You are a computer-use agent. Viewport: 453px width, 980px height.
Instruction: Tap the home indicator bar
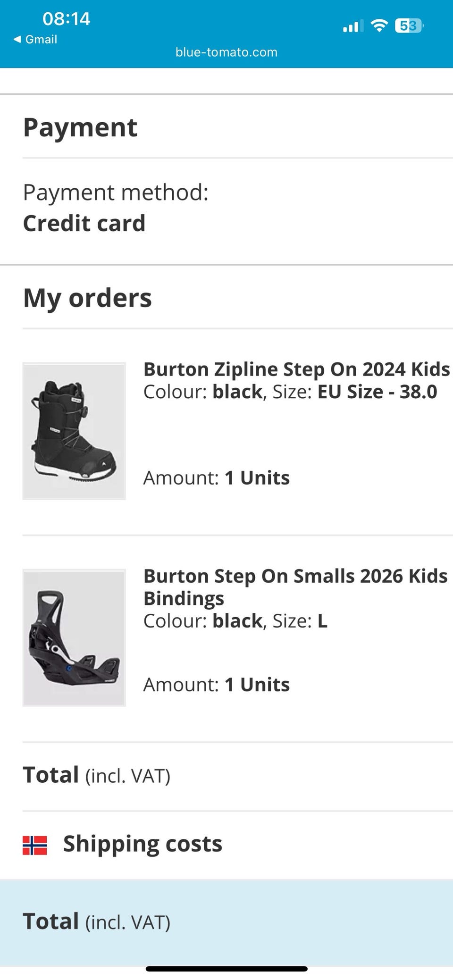pos(226,969)
